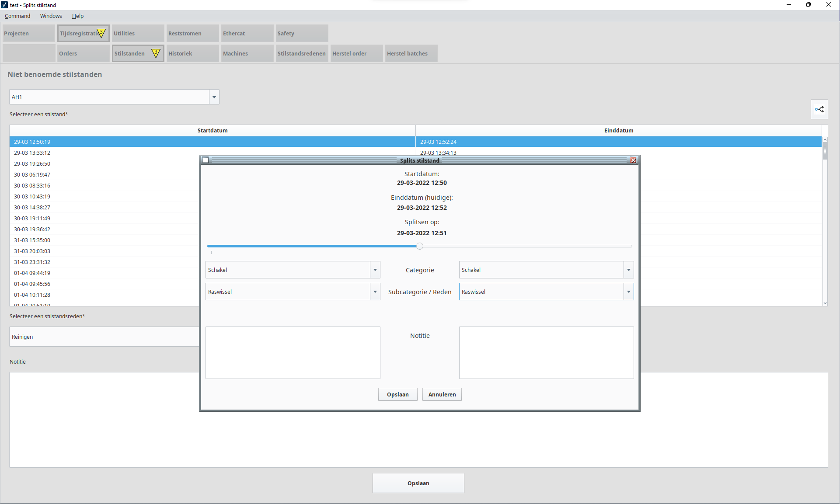Click the application icon in title bar

coord(4,5)
